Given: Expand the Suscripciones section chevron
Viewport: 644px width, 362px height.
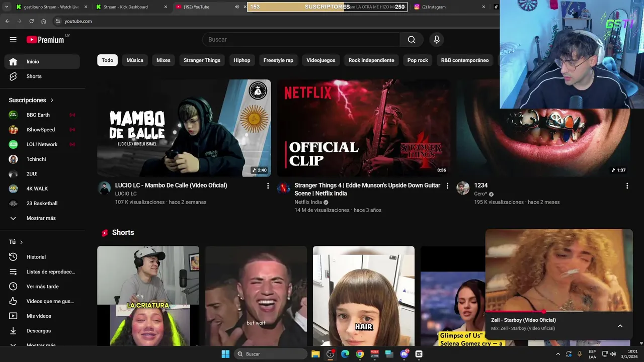Looking at the screenshot, I should coord(52,101).
